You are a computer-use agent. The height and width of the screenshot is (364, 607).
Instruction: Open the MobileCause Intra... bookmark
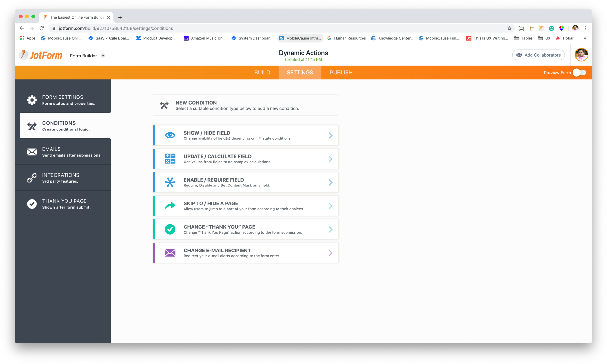(x=300, y=38)
